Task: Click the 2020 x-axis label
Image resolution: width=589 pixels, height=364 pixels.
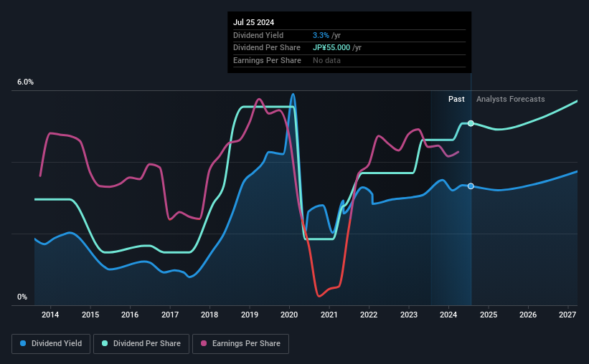Action: (x=289, y=315)
